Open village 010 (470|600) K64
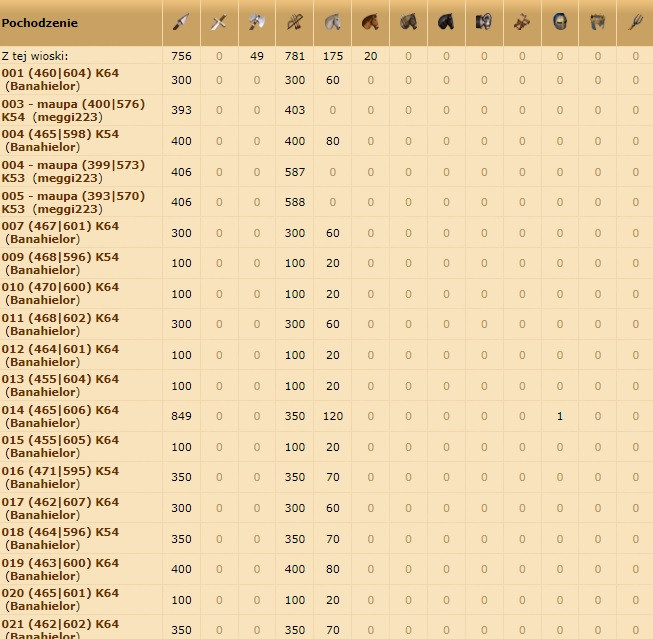The height and width of the screenshot is (639, 653). [x=60, y=287]
